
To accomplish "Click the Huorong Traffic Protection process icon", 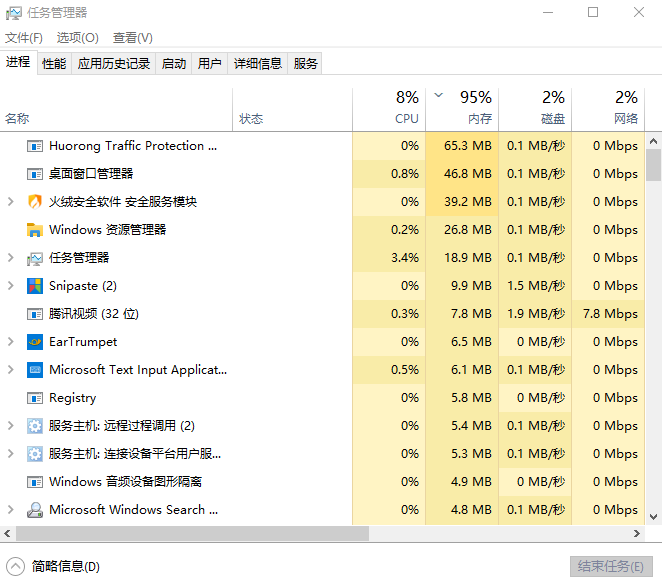I will pyautogui.click(x=35, y=146).
